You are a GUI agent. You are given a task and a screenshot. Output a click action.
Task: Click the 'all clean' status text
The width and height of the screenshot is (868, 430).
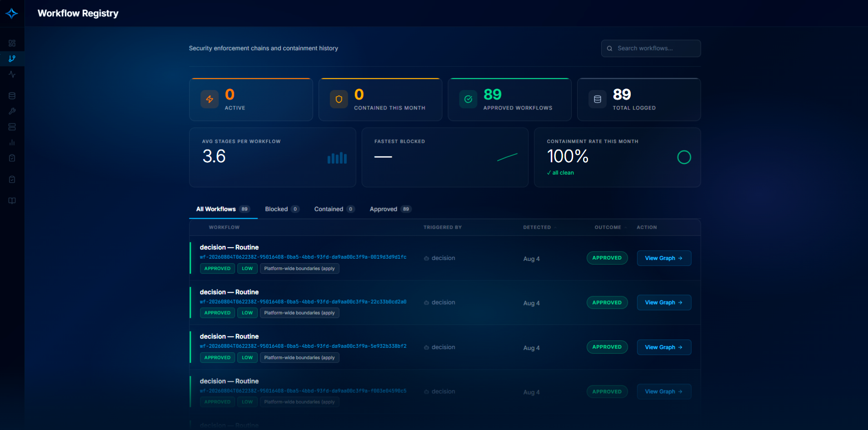tap(560, 173)
